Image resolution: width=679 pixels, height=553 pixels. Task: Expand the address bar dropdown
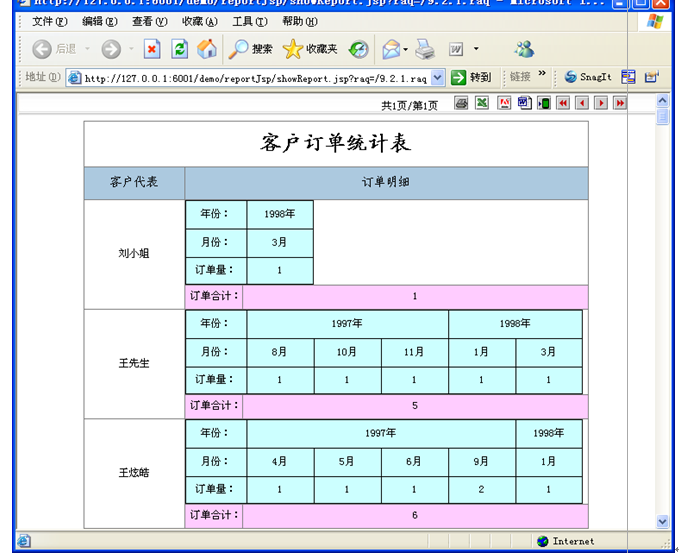pyautogui.click(x=438, y=78)
